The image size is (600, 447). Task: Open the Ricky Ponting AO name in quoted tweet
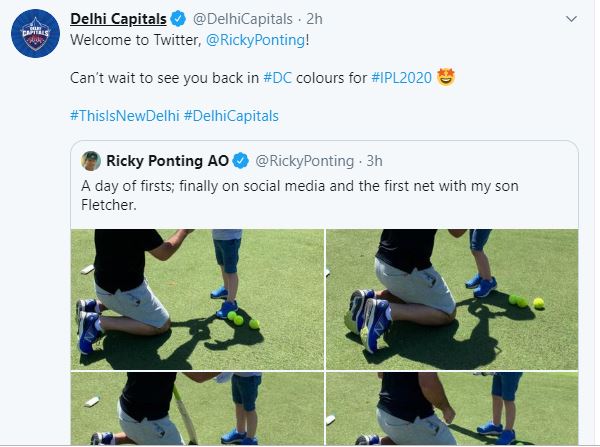(x=166, y=160)
